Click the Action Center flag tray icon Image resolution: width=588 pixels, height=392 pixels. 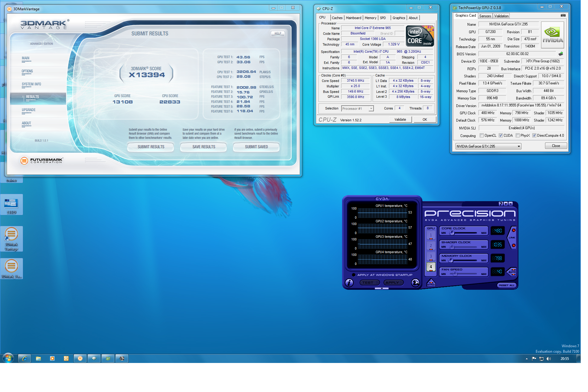tap(534, 359)
